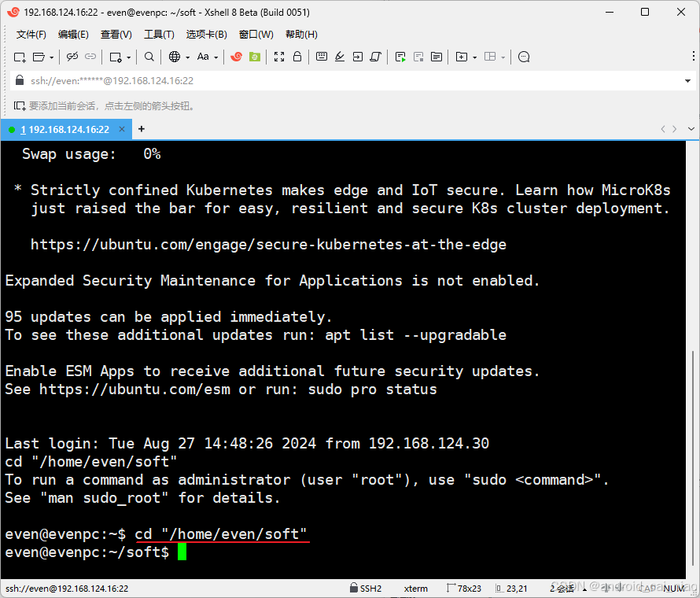Viewport: 700px width, 598px height.
Task: Click the "Last login" line
Action: point(247,444)
